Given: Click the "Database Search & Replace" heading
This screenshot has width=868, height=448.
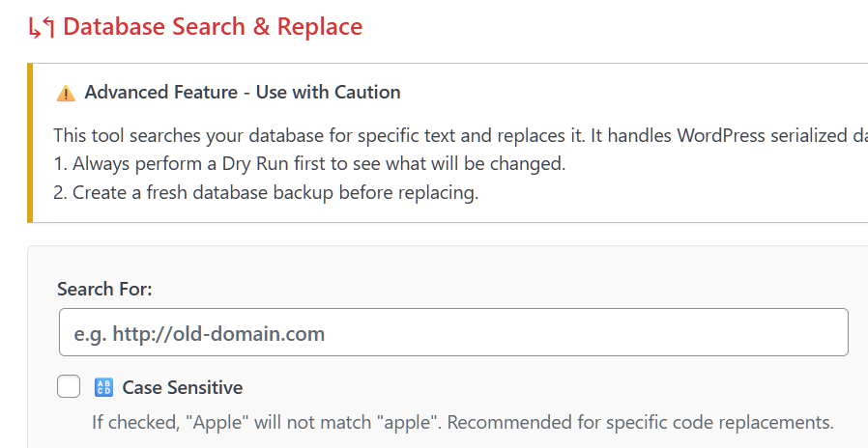Looking at the screenshot, I should pos(213,27).
